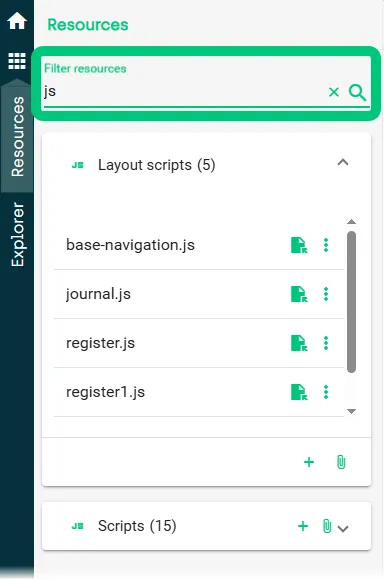Switch to the Resources side tab

17,136
